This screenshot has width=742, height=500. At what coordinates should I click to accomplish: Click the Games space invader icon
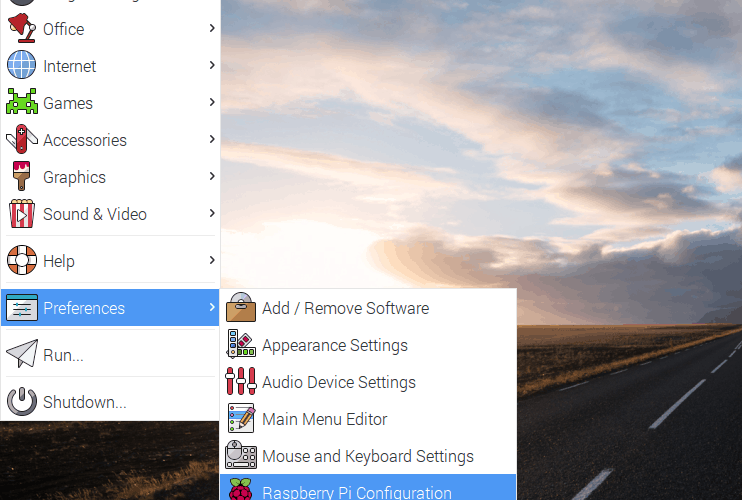tap(21, 103)
